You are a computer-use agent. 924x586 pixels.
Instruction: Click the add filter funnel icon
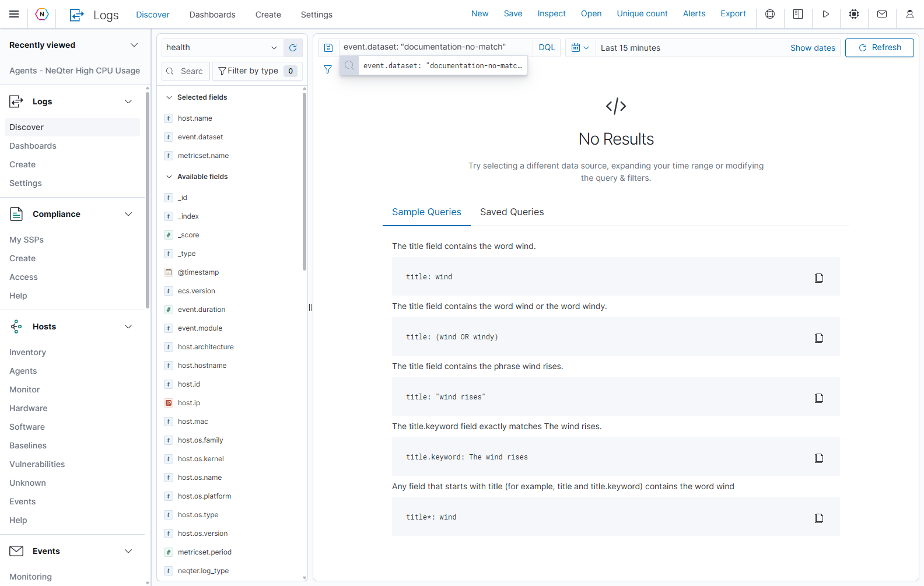[x=328, y=69]
